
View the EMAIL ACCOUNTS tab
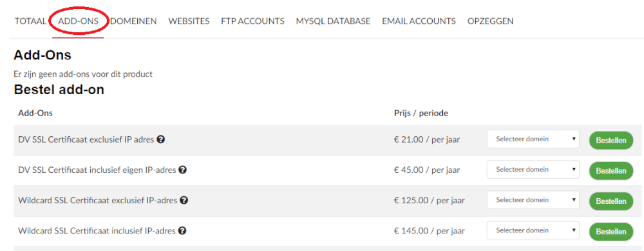(419, 21)
